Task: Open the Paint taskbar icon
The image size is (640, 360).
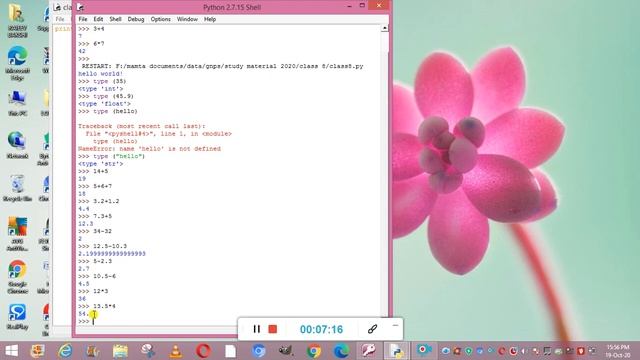Action: (x=147, y=351)
